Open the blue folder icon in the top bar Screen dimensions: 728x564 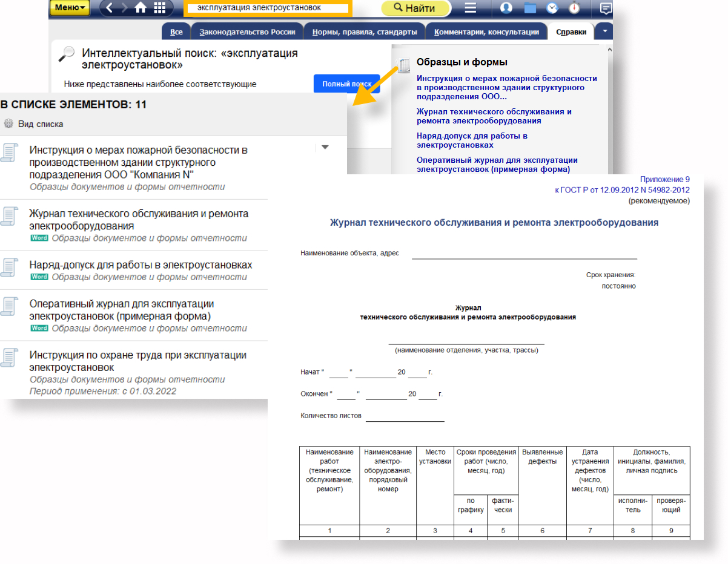coord(530,8)
